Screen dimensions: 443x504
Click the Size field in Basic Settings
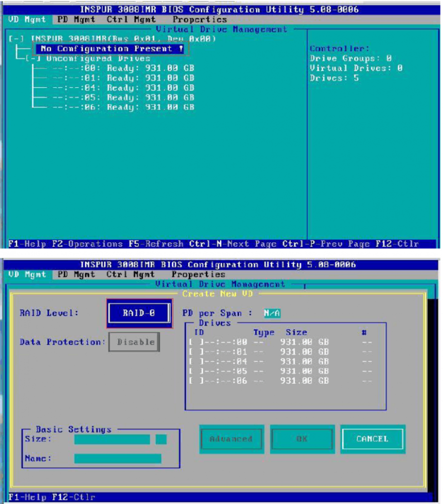112,439
